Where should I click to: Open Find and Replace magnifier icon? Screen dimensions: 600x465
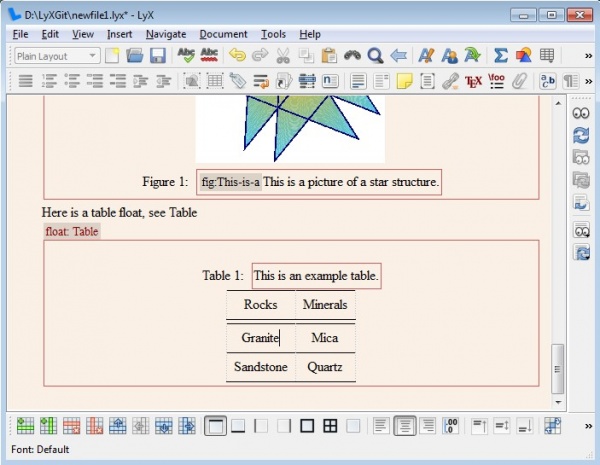(375, 55)
